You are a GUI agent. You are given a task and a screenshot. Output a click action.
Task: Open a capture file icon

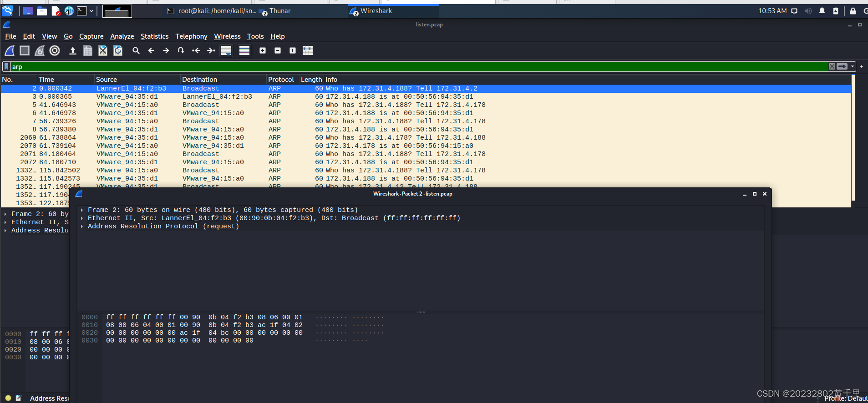pyautogui.click(x=72, y=50)
